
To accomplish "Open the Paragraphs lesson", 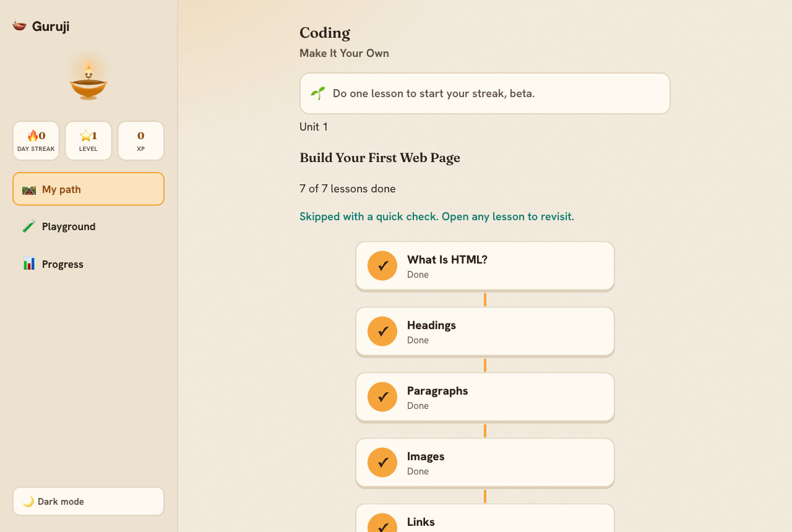I will point(485,397).
